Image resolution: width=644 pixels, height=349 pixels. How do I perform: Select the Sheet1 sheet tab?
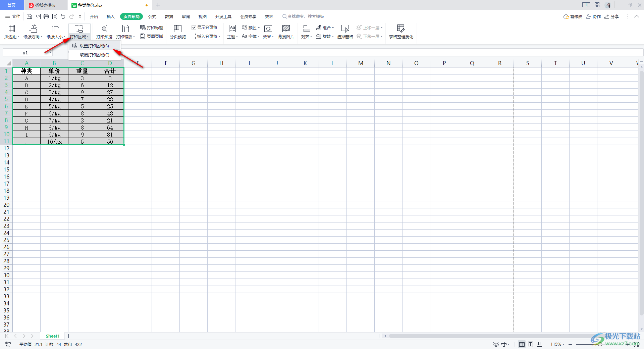53,336
